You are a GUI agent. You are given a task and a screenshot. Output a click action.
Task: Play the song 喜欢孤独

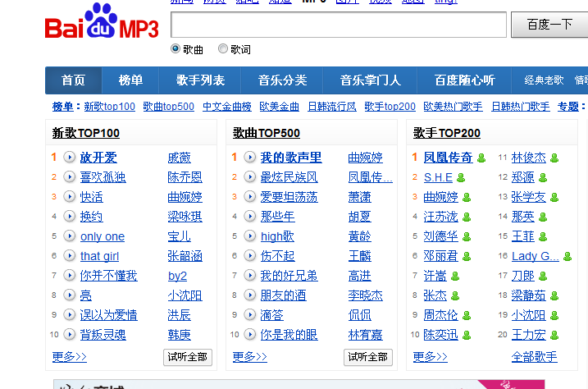click(70, 176)
